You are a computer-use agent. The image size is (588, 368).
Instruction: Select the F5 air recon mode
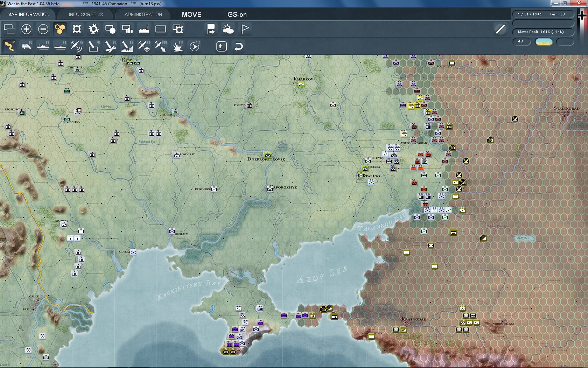click(77, 46)
